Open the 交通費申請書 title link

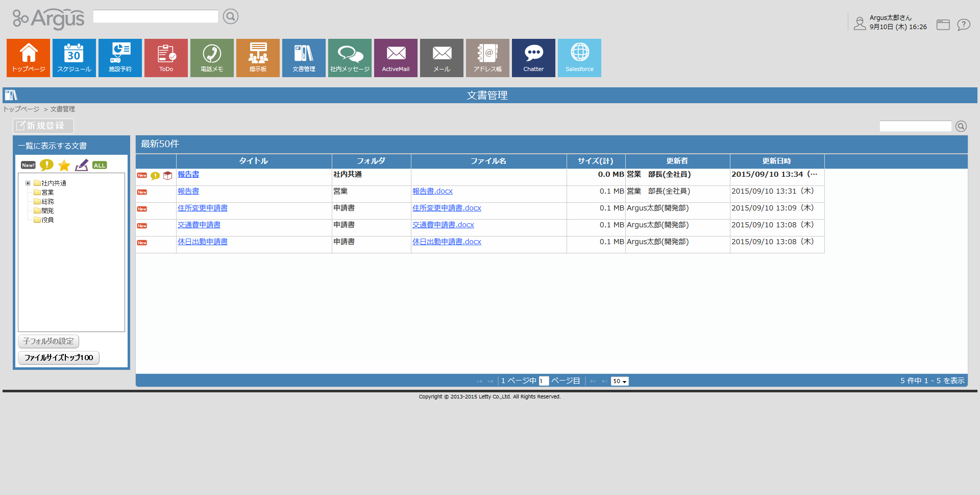(x=199, y=225)
